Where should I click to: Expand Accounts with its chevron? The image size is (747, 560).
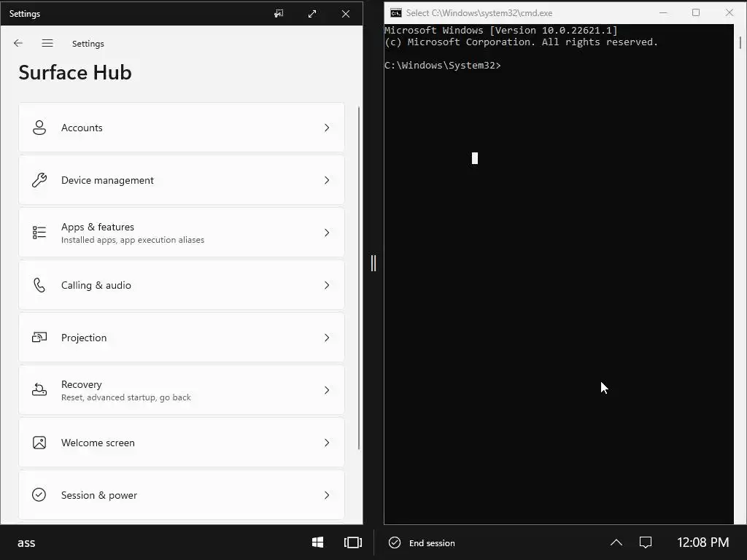click(x=327, y=128)
